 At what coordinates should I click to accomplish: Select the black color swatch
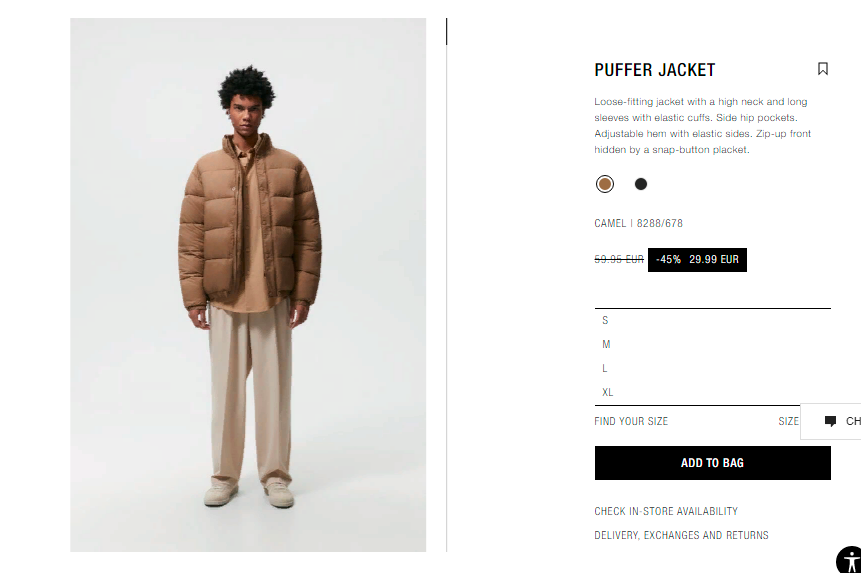click(641, 184)
